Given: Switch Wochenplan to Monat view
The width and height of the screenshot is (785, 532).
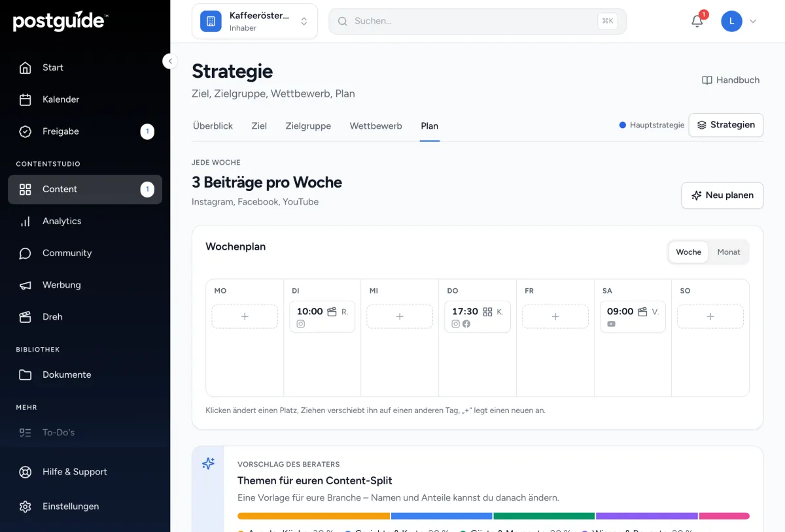Looking at the screenshot, I should point(729,252).
